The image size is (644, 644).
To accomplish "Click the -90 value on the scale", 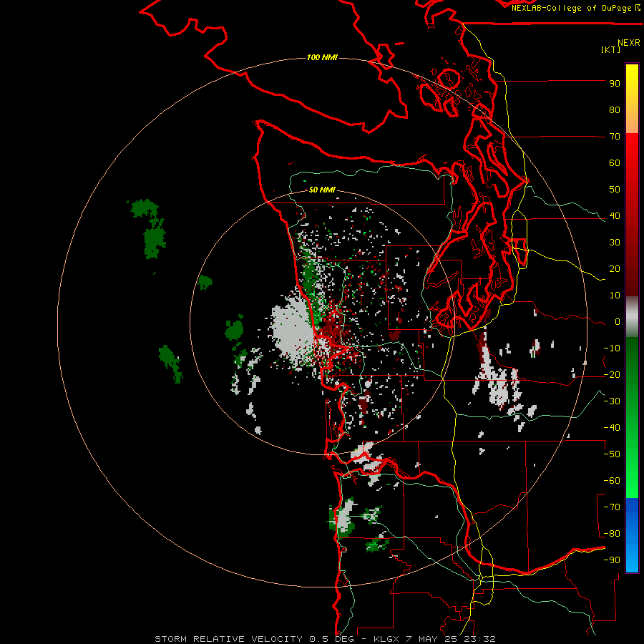I will tap(612, 560).
